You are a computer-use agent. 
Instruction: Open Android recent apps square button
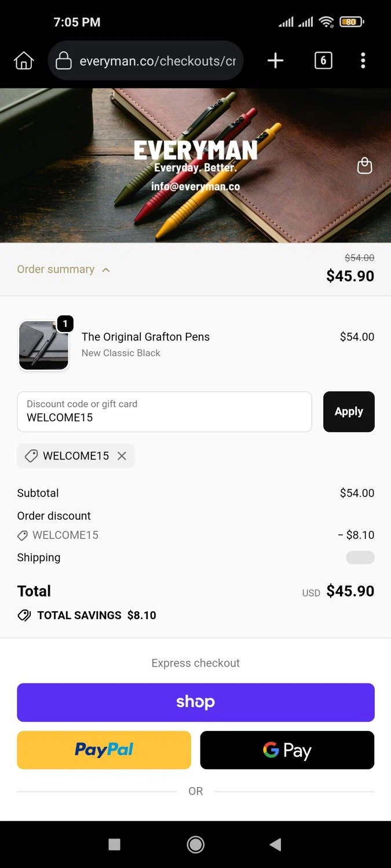tap(115, 845)
